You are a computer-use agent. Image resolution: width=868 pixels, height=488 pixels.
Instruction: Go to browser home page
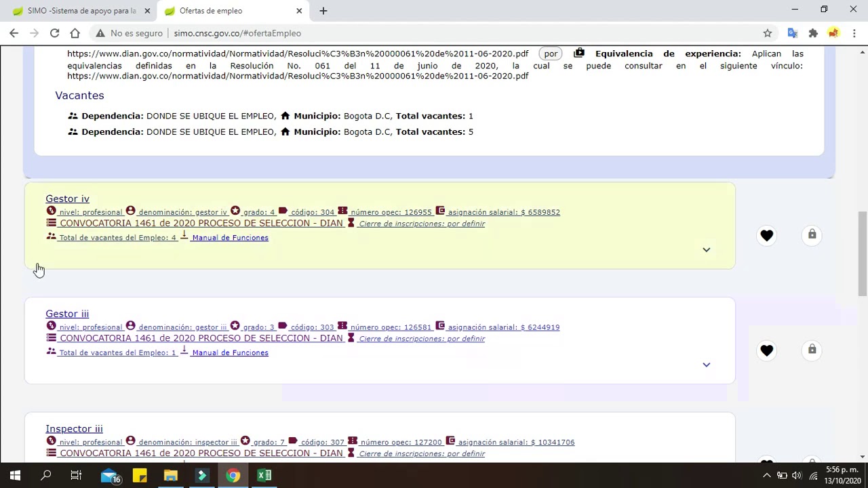coord(75,33)
